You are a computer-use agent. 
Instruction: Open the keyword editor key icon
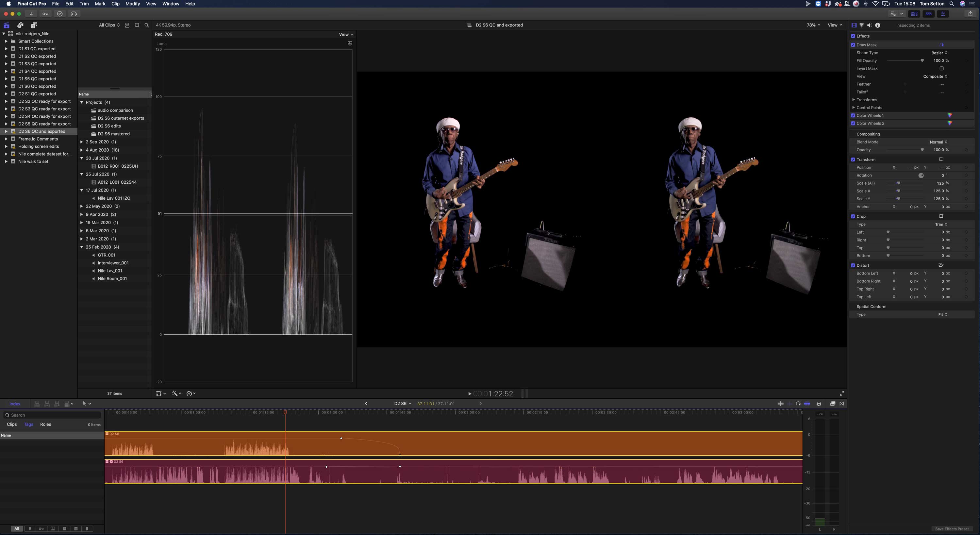point(45,14)
